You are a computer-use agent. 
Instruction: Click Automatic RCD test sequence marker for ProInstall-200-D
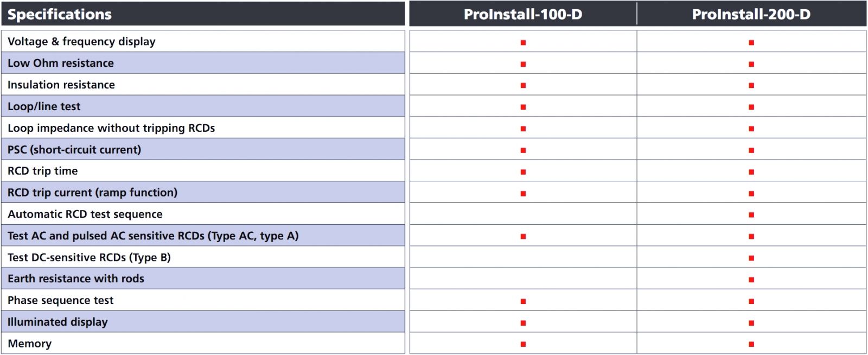pyautogui.click(x=751, y=215)
